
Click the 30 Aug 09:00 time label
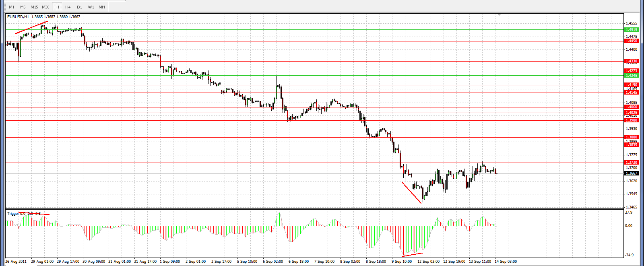coord(94,262)
